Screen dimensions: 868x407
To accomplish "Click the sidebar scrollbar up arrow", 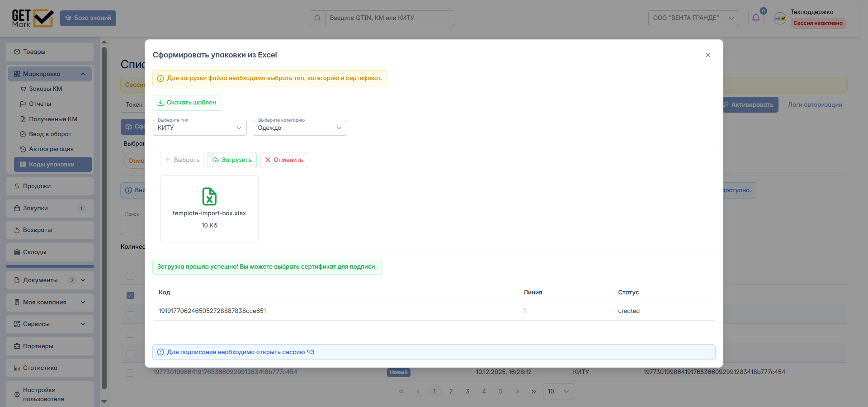I will 104,42.
